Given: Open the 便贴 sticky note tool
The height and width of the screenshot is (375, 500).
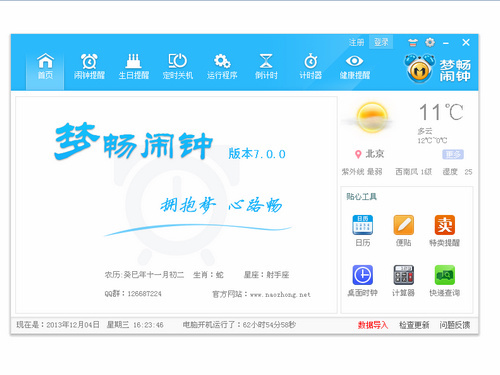Looking at the screenshot, I should [x=403, y=231].
